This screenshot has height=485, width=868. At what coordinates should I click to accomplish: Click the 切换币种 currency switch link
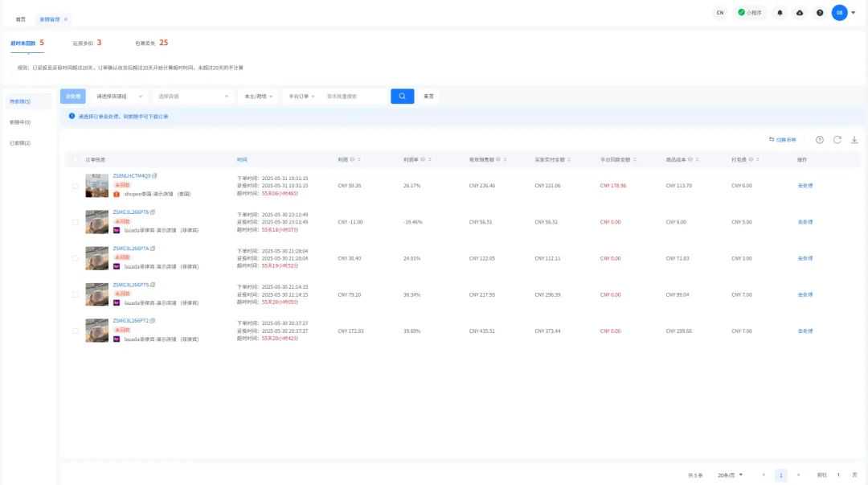pyautogui.click(x=782, y=140)
